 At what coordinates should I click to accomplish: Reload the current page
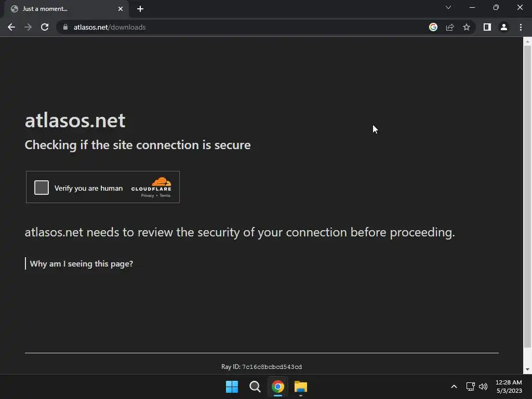(45, 27)
